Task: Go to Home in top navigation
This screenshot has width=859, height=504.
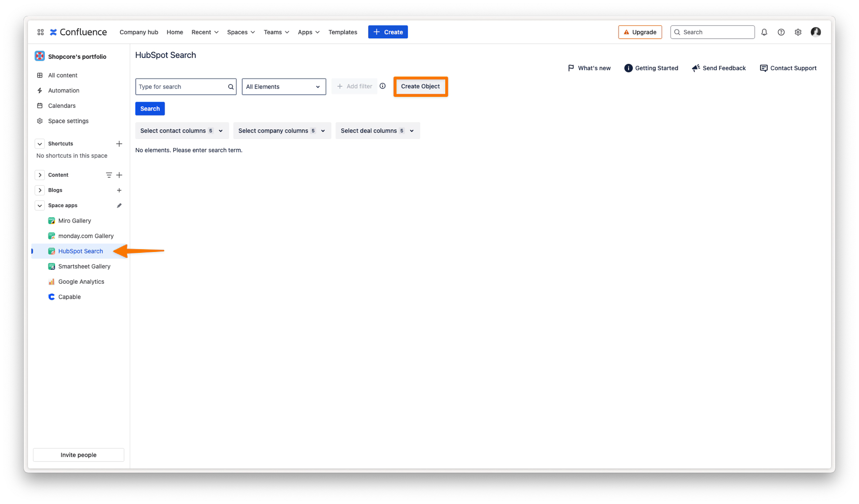Action: [x=175, y=32]
